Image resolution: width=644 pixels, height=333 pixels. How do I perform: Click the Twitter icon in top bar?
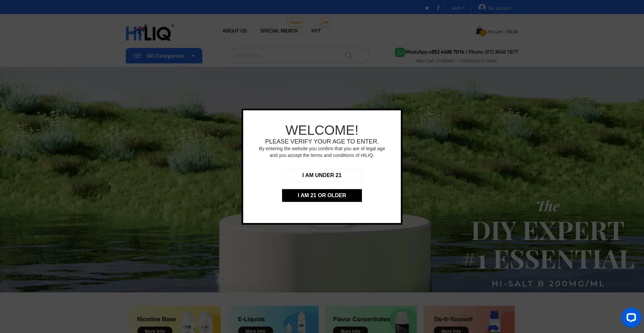[x=427, y=8]
